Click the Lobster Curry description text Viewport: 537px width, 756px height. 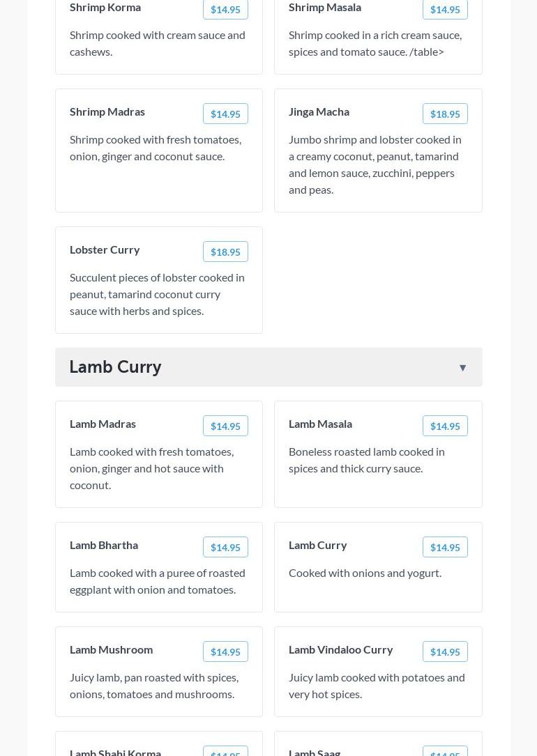(x=157, y=294)
